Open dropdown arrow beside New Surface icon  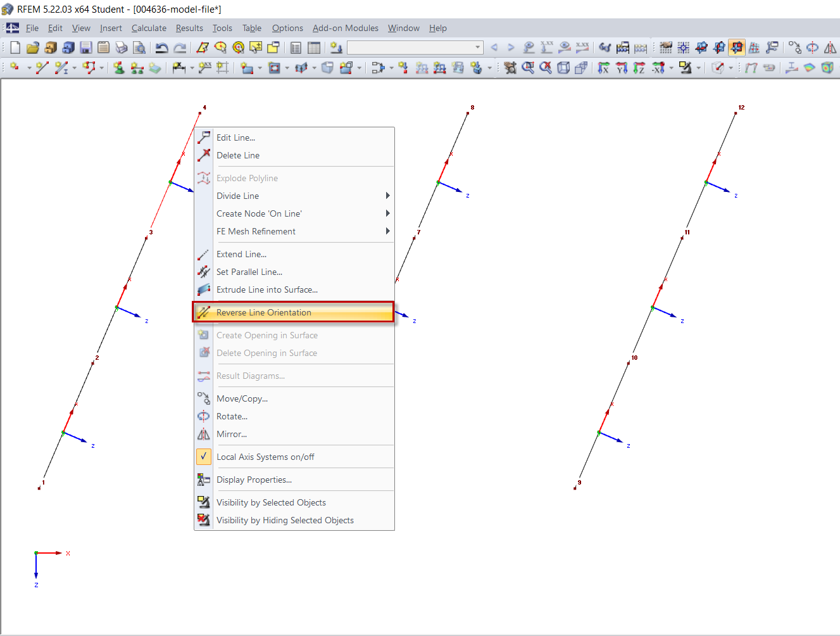coord(260,68)
